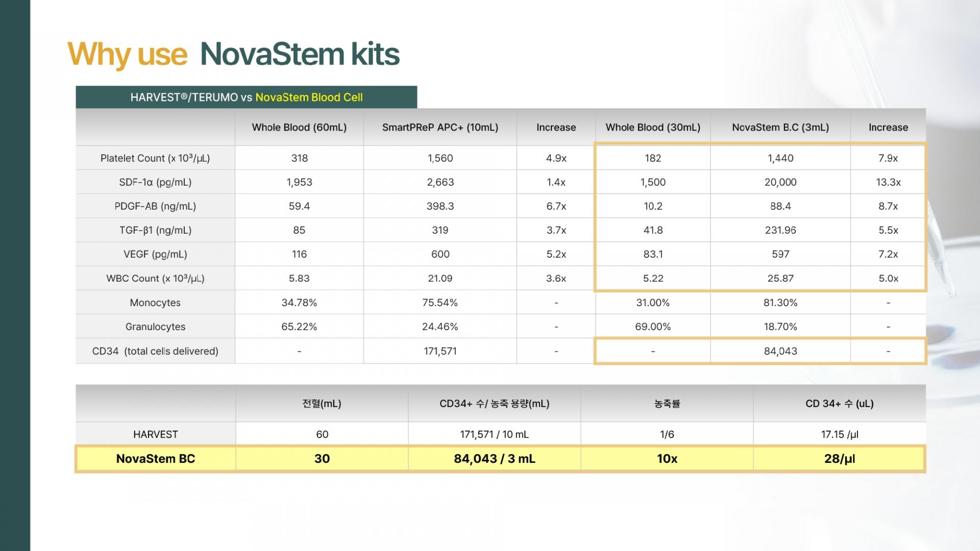Click the SDF-1α (pg/mL) row label
This screenshot has height=551, width=980.
[155, 182]
